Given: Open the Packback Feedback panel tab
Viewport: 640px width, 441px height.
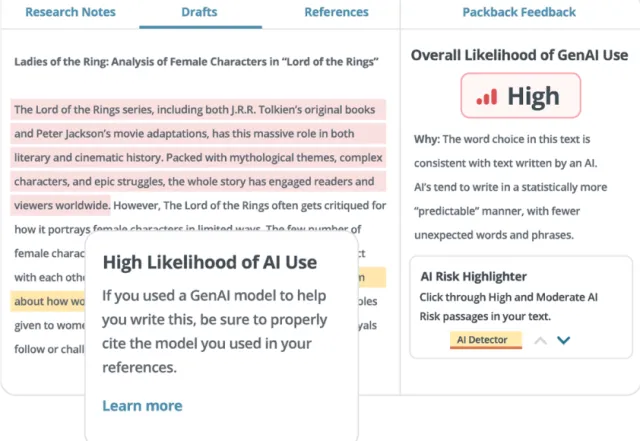Looking at the screenshot, I should tap(519, 12).
